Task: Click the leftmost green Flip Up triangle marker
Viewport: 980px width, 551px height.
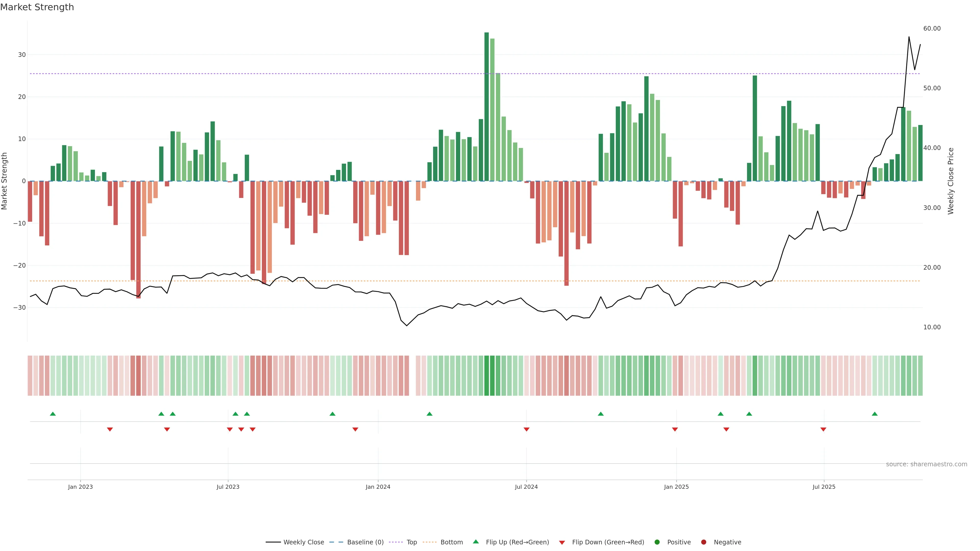Action: coord(53,414)
